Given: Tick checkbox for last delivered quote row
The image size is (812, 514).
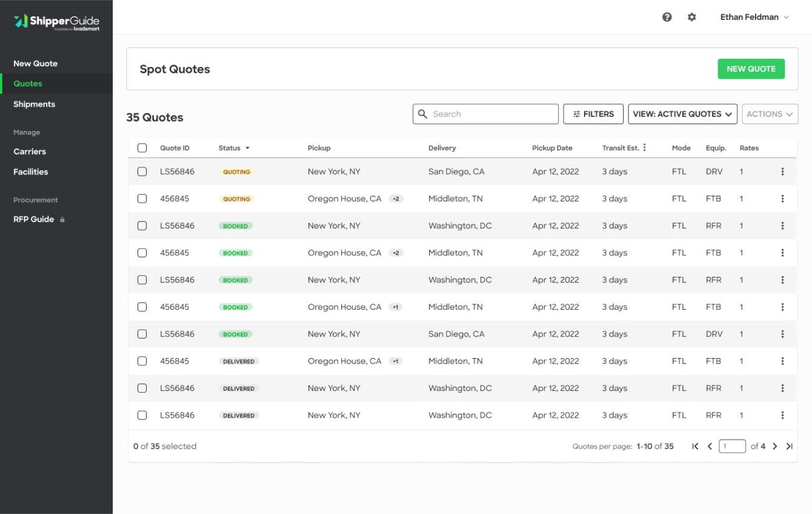Looking at the screenshot, I should [142, 415].
